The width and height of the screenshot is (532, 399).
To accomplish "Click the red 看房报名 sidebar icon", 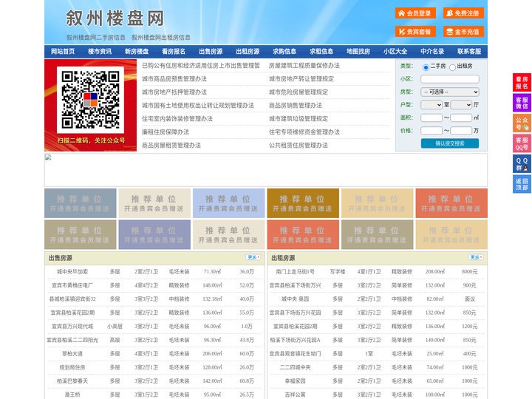I will click(x=522, y=83).
